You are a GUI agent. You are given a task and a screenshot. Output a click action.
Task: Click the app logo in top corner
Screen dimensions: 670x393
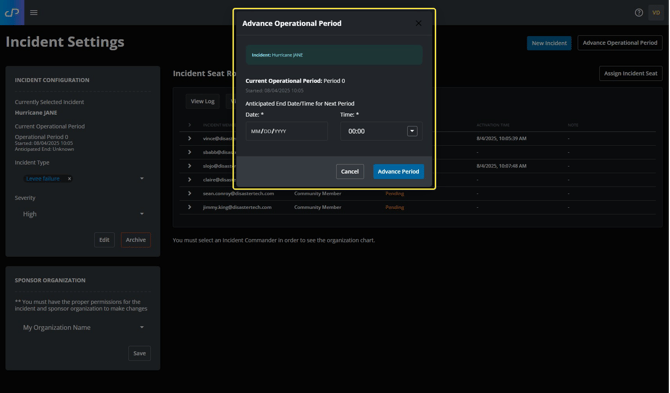[x=12, y=12]
